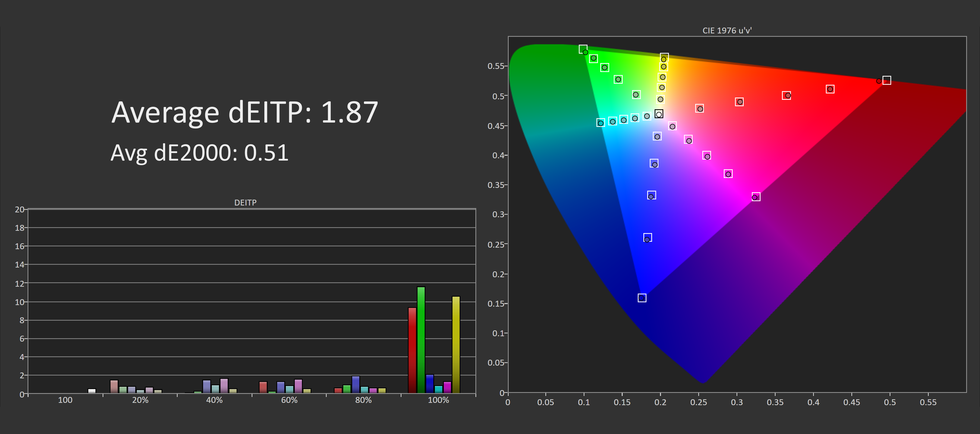980x434 pixels.
Task: Click the red bar in the 100% group
Action: (x=412, y=350)
